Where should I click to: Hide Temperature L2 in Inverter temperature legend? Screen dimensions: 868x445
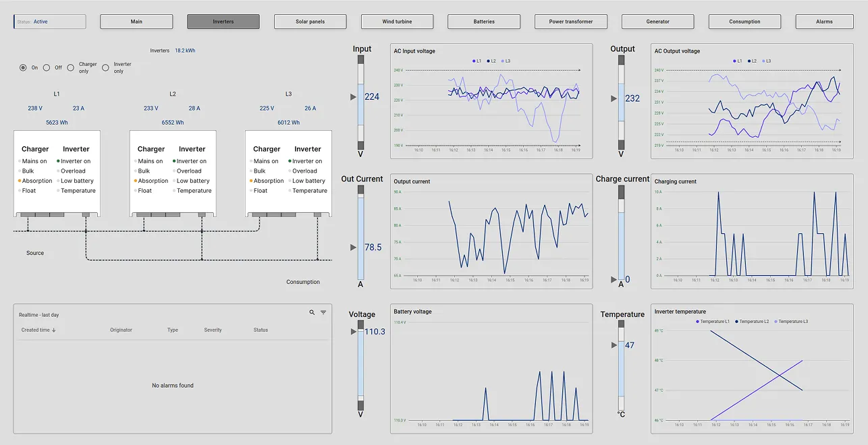(752, 322)
